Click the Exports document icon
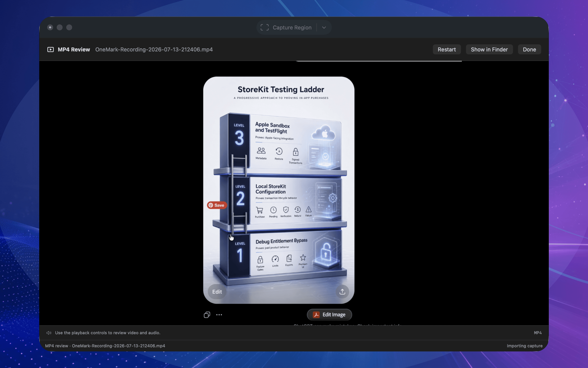 coord(289,258)
